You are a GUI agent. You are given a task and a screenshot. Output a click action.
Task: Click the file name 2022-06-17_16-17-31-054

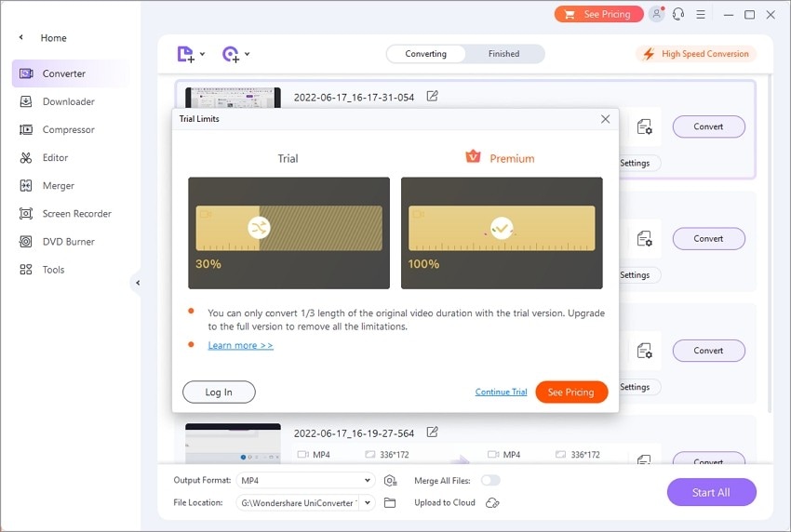click(x=355, y=98)
